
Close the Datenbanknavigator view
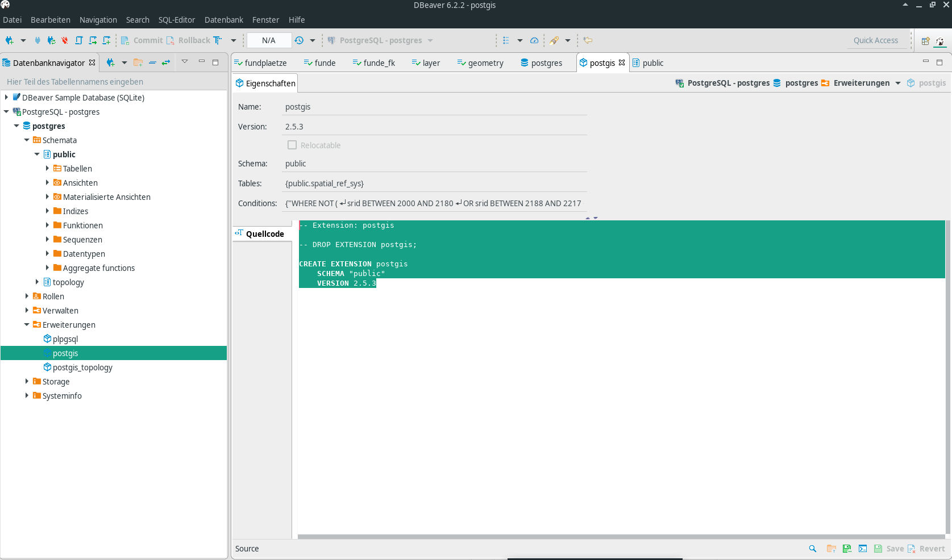92,62
